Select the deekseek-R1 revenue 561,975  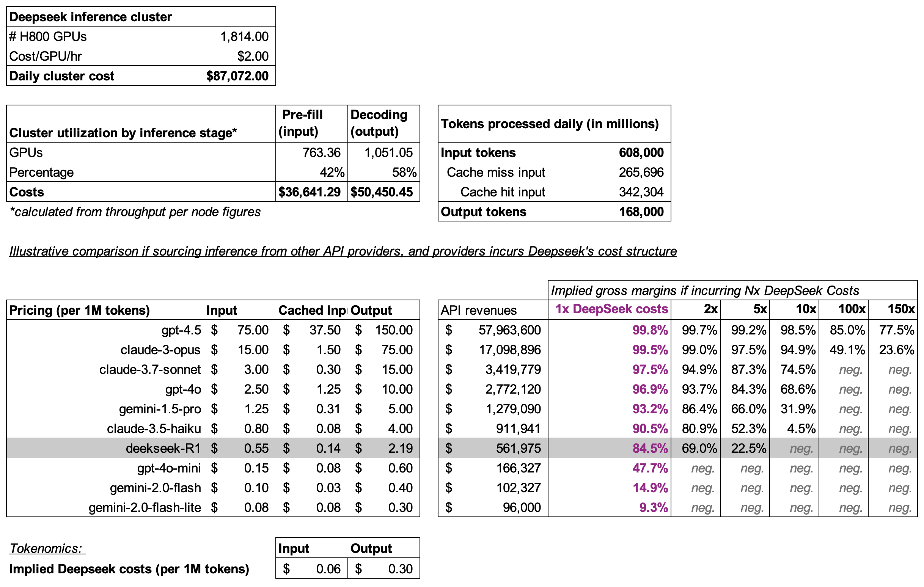518,449
